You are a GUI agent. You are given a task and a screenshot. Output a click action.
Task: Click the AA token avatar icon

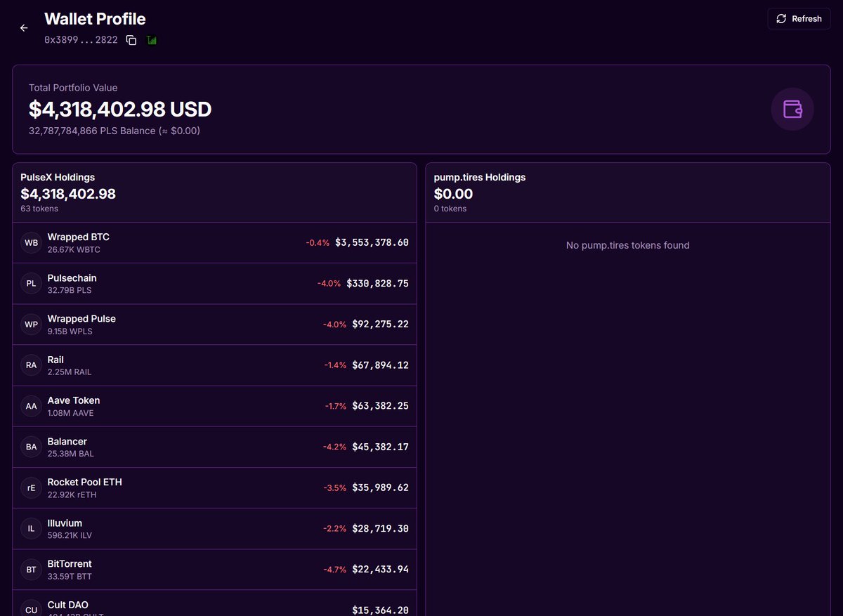(x=31, y=406)
